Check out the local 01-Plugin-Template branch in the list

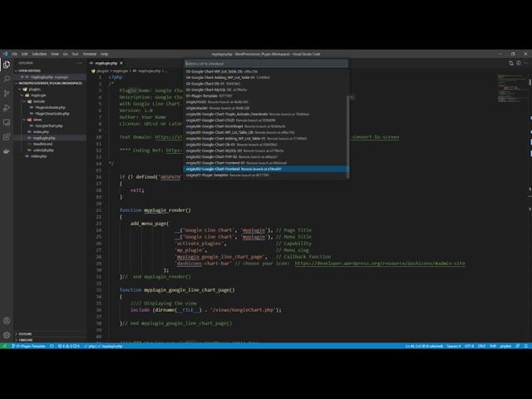pyautogui.click(x=264, y=96)
